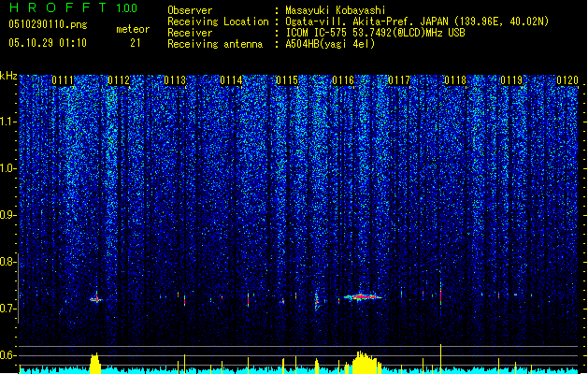Click the wide yellow intensity peak after 0116
This screenshot has width=588, height=374.
[366, 363]
